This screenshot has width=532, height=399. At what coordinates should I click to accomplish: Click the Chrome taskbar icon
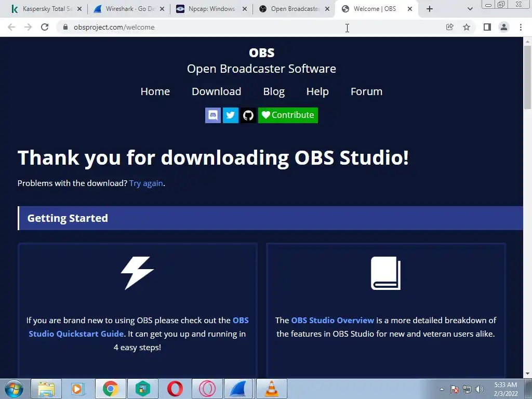pyautogui.click(x=110, y=389)
